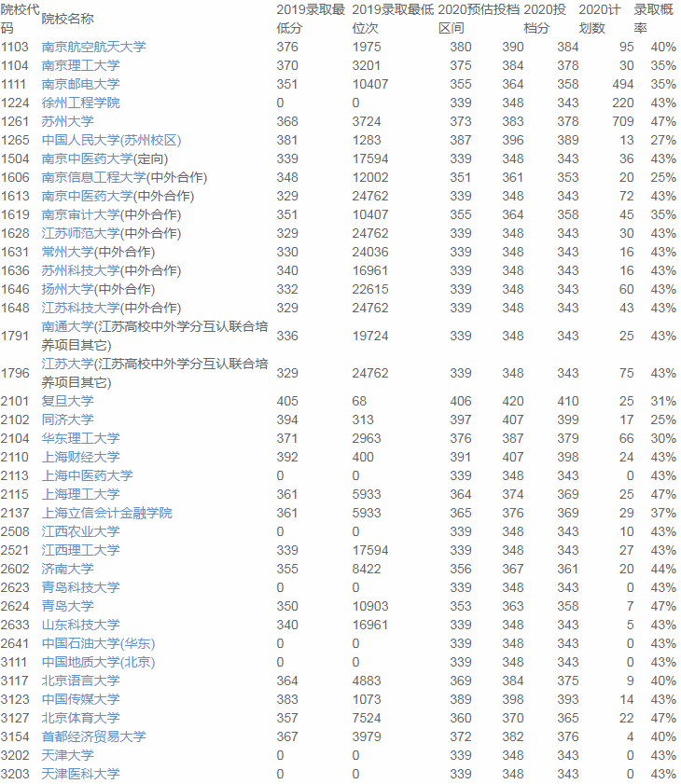Click the 2020预估投档区间 column header
681x784 pixels.
pyautogui.click(x=479, y=19)
